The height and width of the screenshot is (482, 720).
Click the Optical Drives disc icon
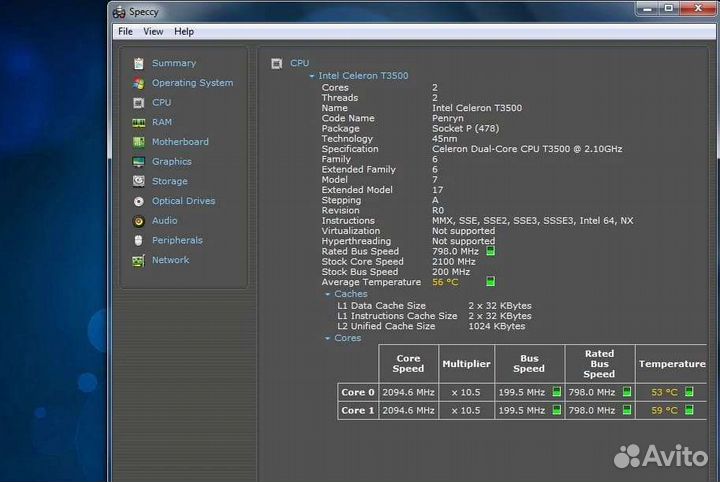tap(139, 201)
